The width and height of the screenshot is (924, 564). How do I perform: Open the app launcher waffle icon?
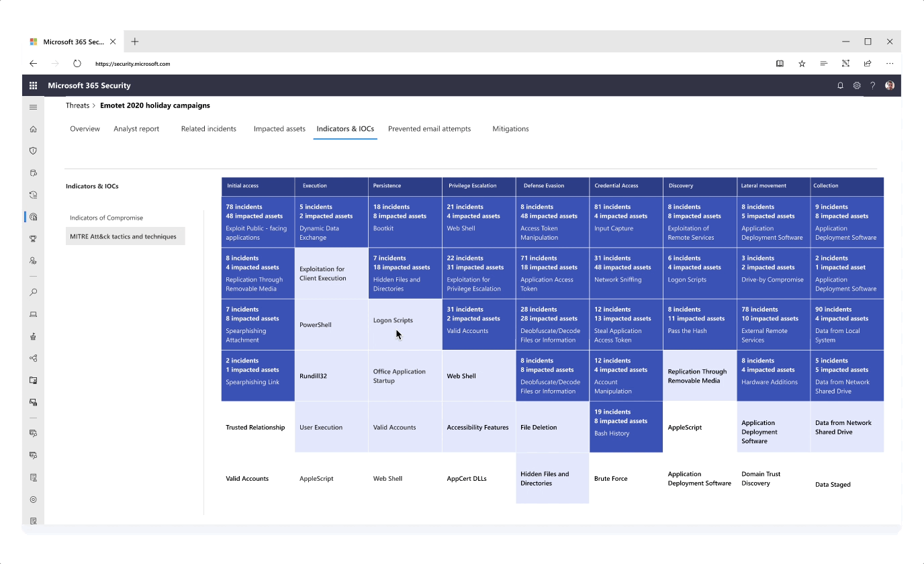click(33, 86)
